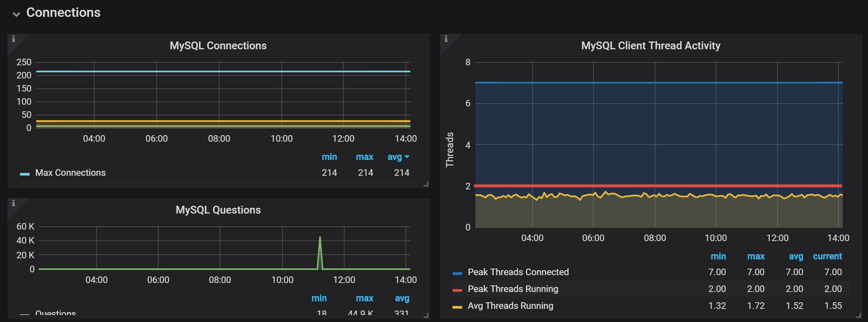The height and width of the screenshot is (322, 868).
Task: Toggle Peak Threads Connected series visibility
Action: (x=518, y=272)
